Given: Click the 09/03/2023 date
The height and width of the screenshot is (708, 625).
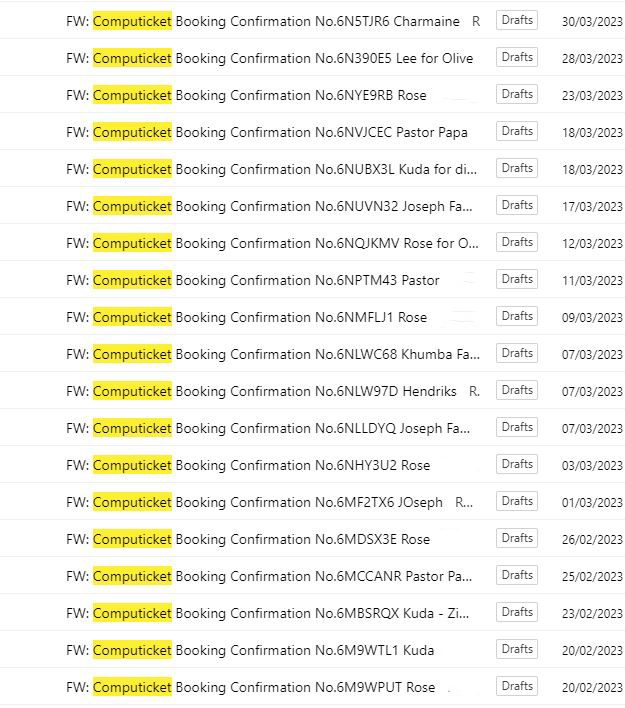Looking at the screenshot, I should click(x=592, y=318).
